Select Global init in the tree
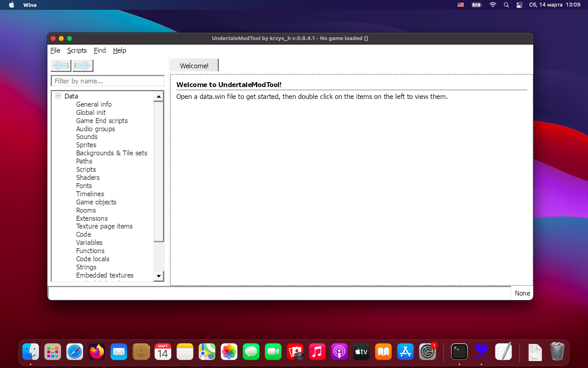588x368 pixels. (x=91, y=112)
